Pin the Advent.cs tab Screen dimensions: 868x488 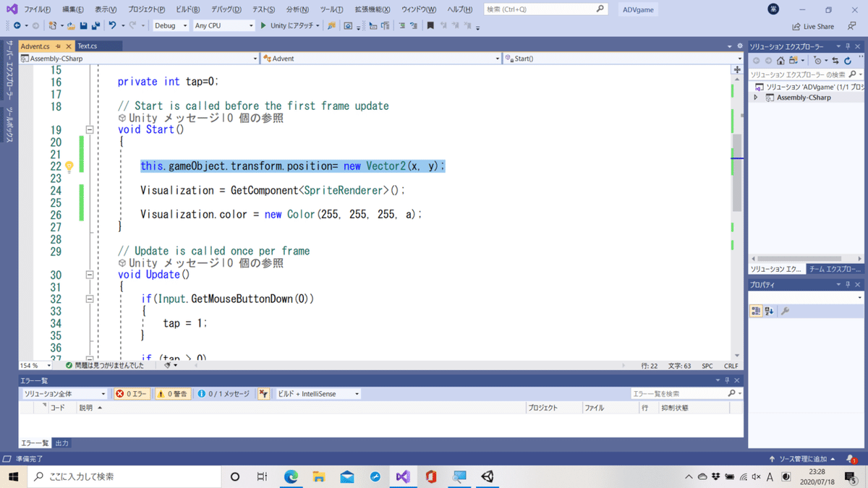pyautogui.click(x=58, y=46)
